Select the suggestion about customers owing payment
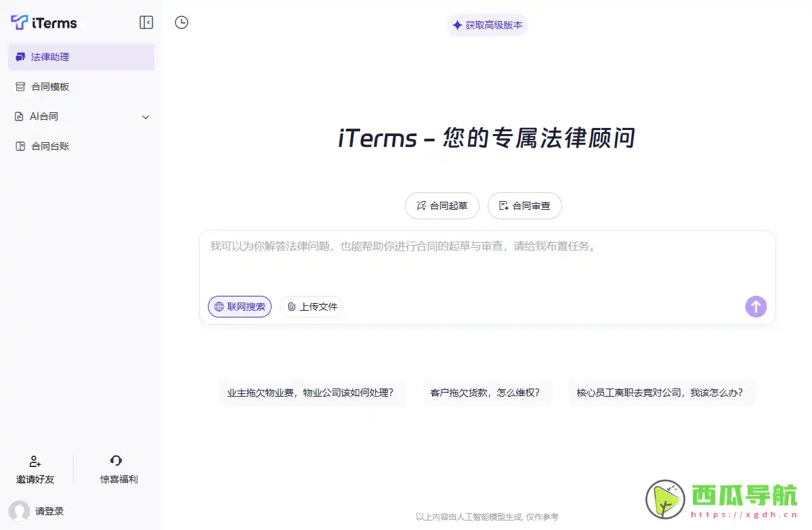This screenshot has height=530, width=812. click(x=487, y=392)
